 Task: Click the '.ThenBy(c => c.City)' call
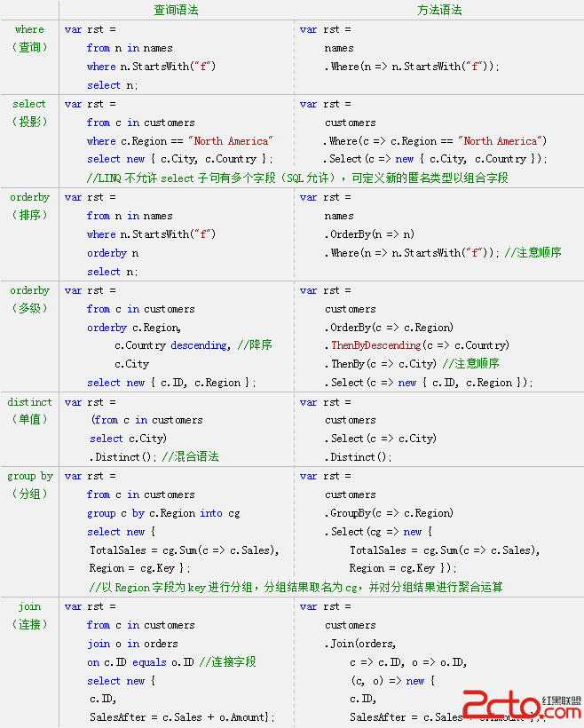(x=381, y=363)
